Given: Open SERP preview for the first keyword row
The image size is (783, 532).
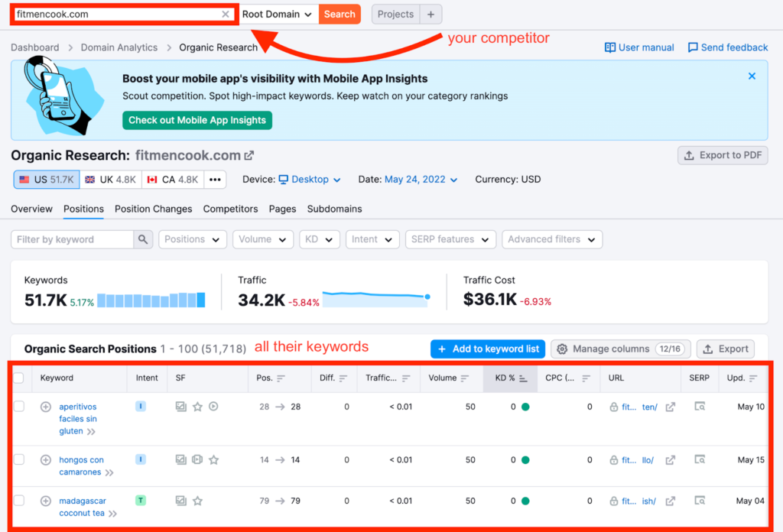Looking at the screenshot, I should [699, 407].
